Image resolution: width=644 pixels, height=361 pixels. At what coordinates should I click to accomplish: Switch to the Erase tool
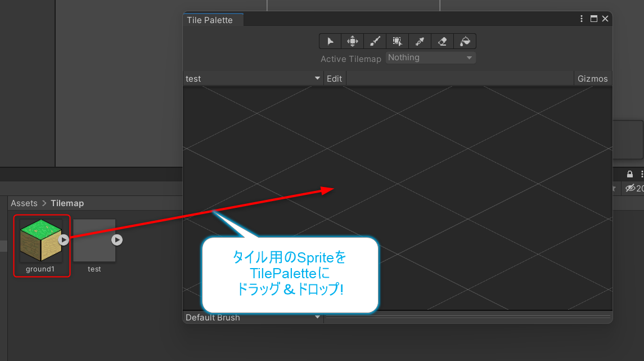(x=442, y=41)
